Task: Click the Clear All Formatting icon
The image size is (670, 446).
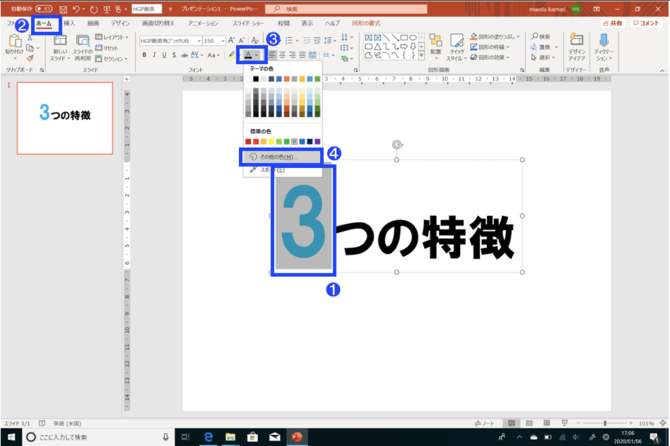Action: tap(255, 41)
